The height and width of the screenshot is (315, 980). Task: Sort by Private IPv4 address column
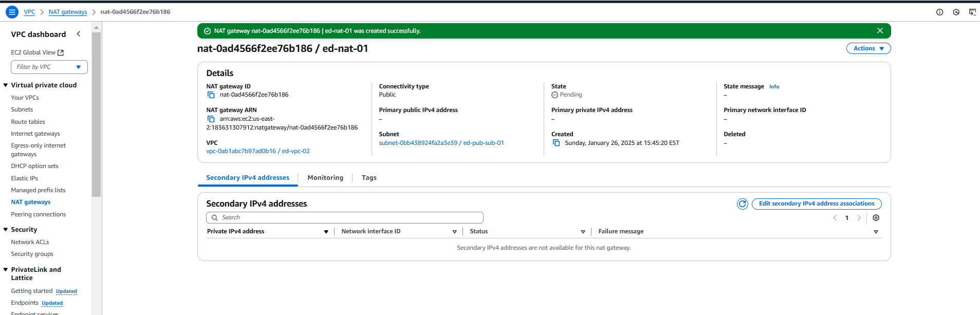pyautogui.click(x=326, y=232)
